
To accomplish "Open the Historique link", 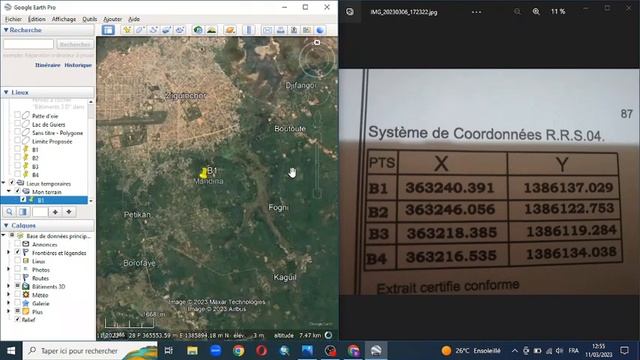I will (78, 65).
